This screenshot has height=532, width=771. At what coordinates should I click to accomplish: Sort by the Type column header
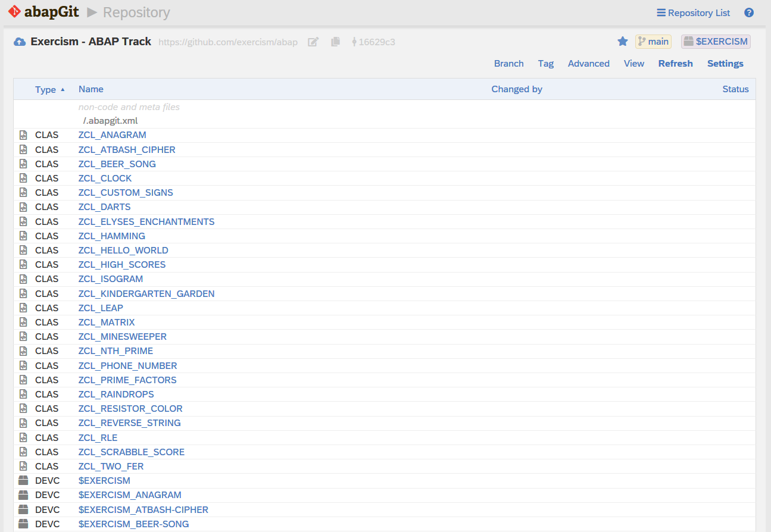coord(45,89)
